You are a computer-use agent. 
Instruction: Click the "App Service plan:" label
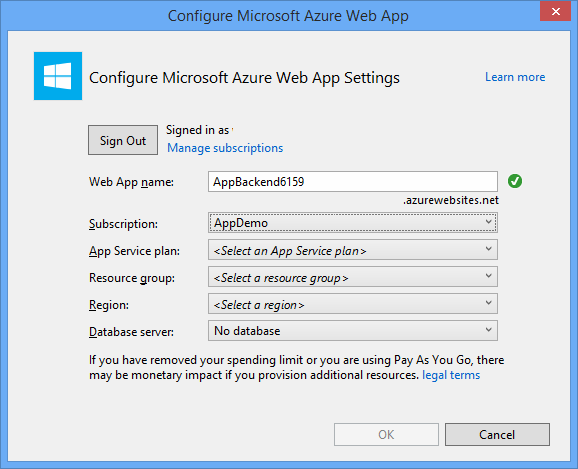tap(135, 251)
